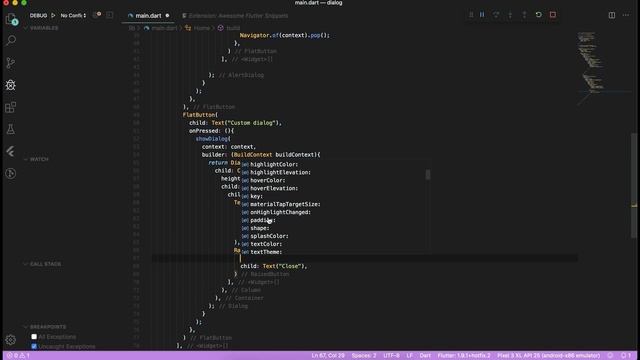Click the bottom round activity bar icon above Call Stack
The height and width of the screenshot is (360, 640).
coord(11,173)
